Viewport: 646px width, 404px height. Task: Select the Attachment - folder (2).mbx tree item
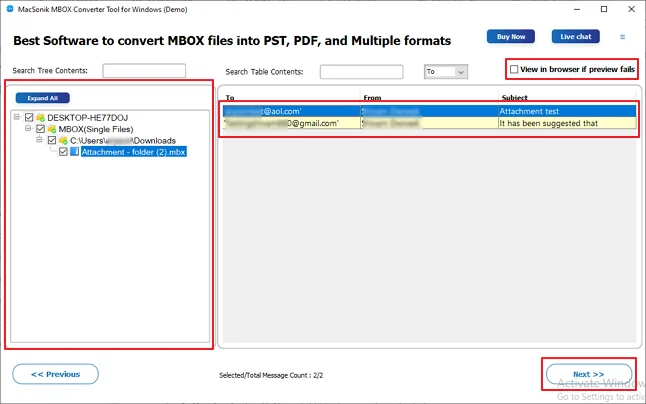tap(133, 152)
